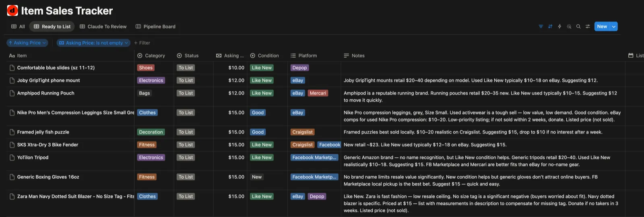Viewport: 644px width, 217px height.
Task: Click Craigslist tag in jelly fish puzzle row
Action: click(x=302, y=132)
